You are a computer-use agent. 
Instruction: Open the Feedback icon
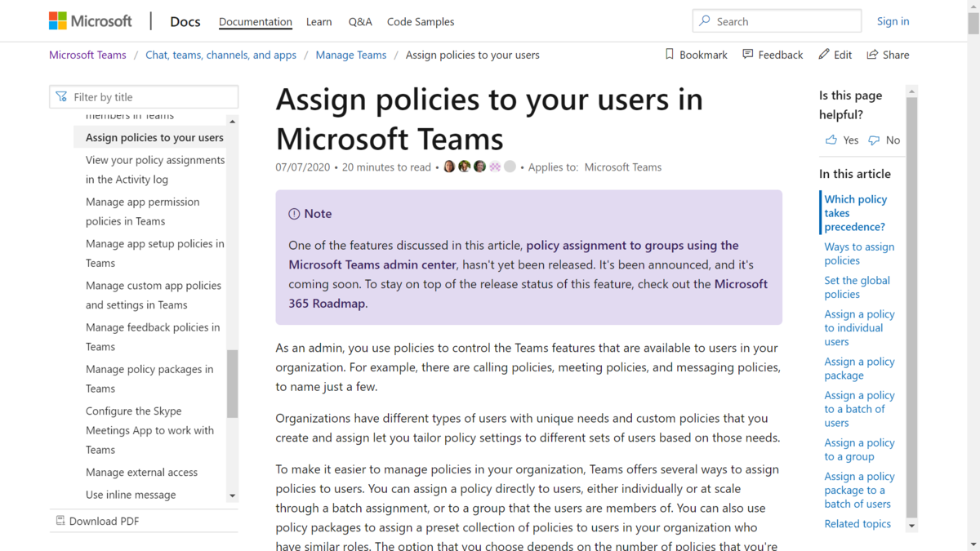tap(748, 55)
